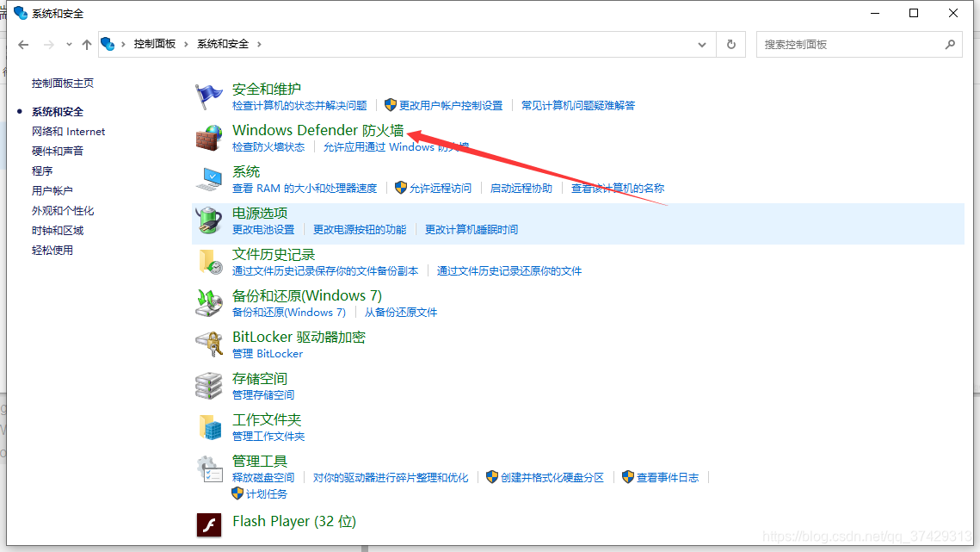This screenshot has width=980, height=552.
Task: Click 管理 BitLocker link
Action: (x=268, y=354)
